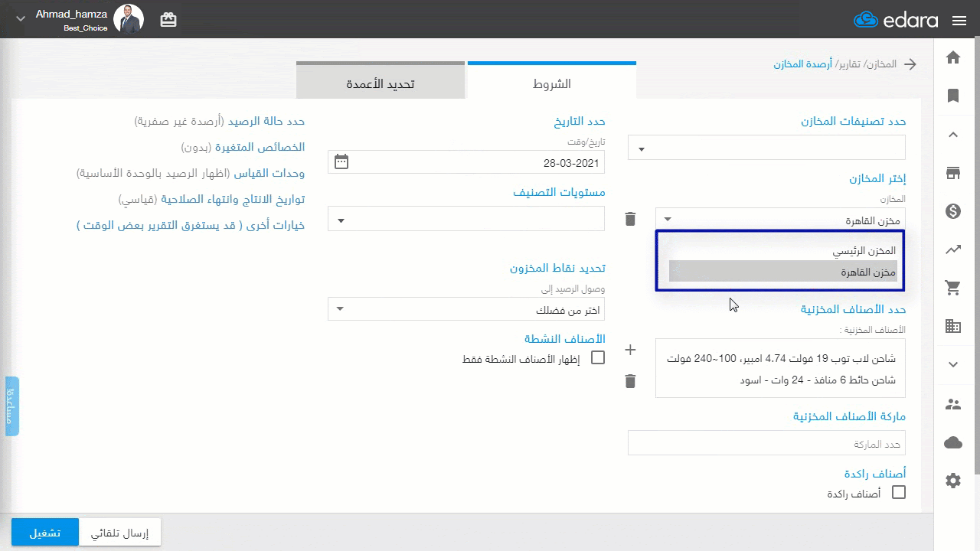The width and height of the screenshot is (980, 551).
Task: Click the وحدات القياس option link
Action: (269, 174)
